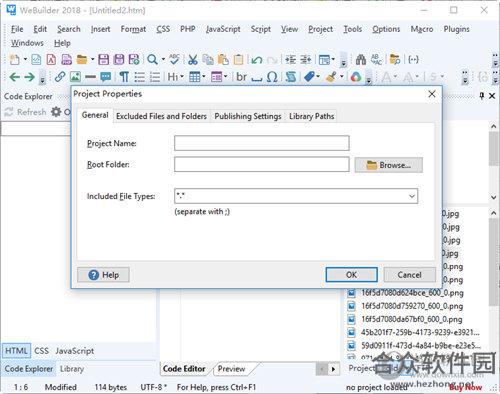Screen dimensions: 500x394
Task: Open the New document dropdown arrow
Action: (25, 60)
